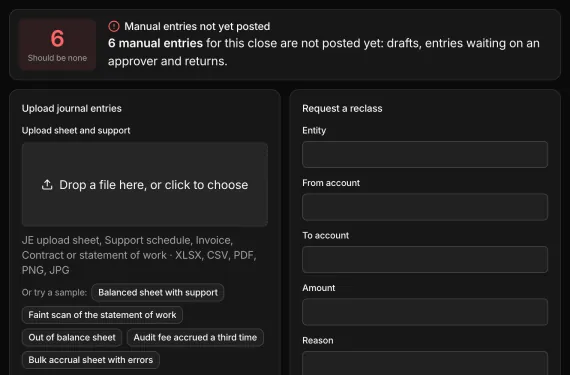Click inside the Reason text box
This screenshot has height=375, width=570.
click(425, 363)
